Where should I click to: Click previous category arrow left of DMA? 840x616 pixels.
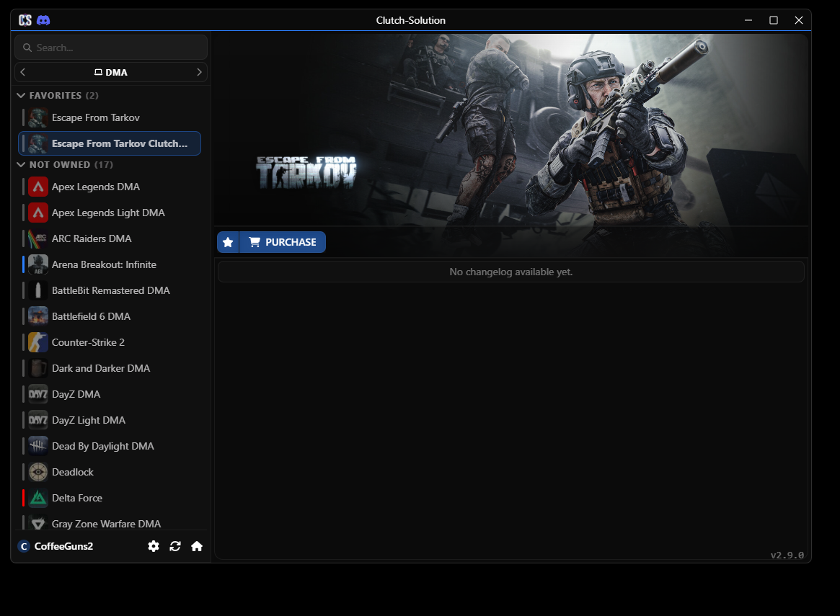pyautogui.click(x=22, y=72)
